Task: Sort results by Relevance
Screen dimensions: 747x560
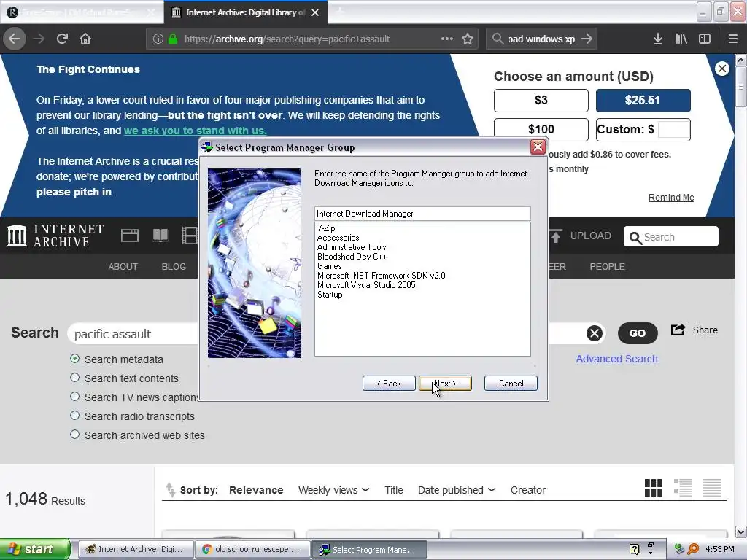Action: pos(256,490)
